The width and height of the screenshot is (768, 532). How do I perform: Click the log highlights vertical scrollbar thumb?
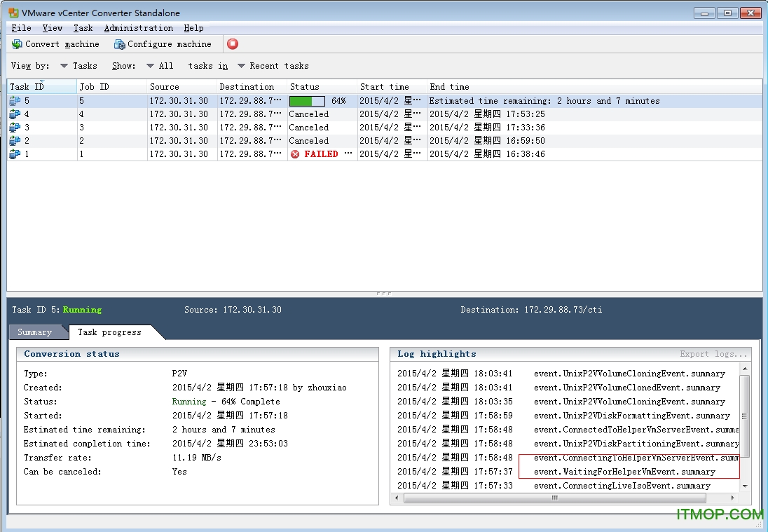(744, 416)
